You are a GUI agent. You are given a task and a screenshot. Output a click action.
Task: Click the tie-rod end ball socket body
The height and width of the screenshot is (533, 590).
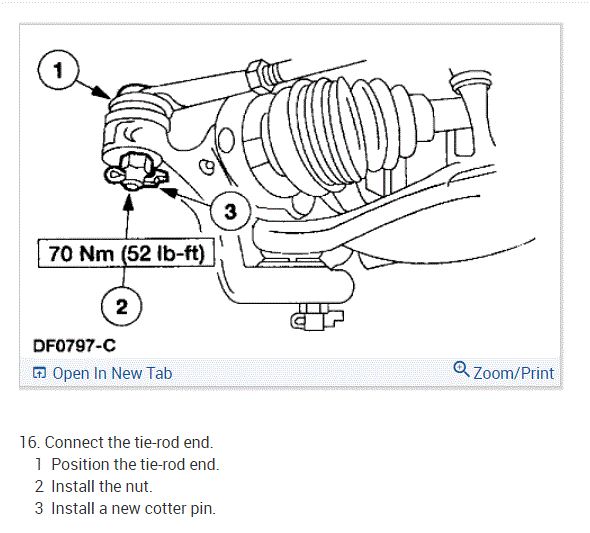click(x=137, y=120)
